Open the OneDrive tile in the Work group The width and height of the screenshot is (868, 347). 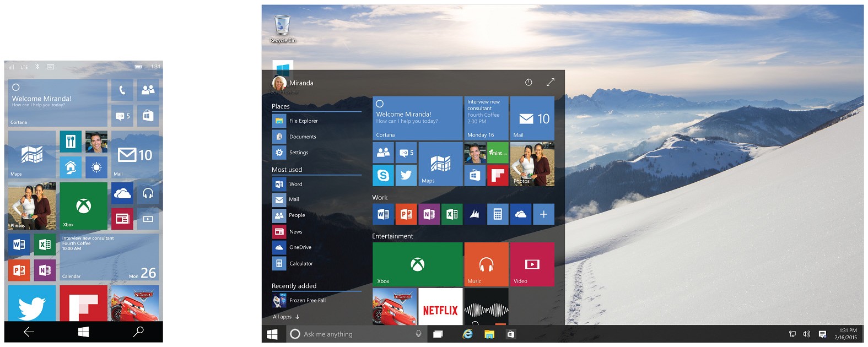coord(521,214)
